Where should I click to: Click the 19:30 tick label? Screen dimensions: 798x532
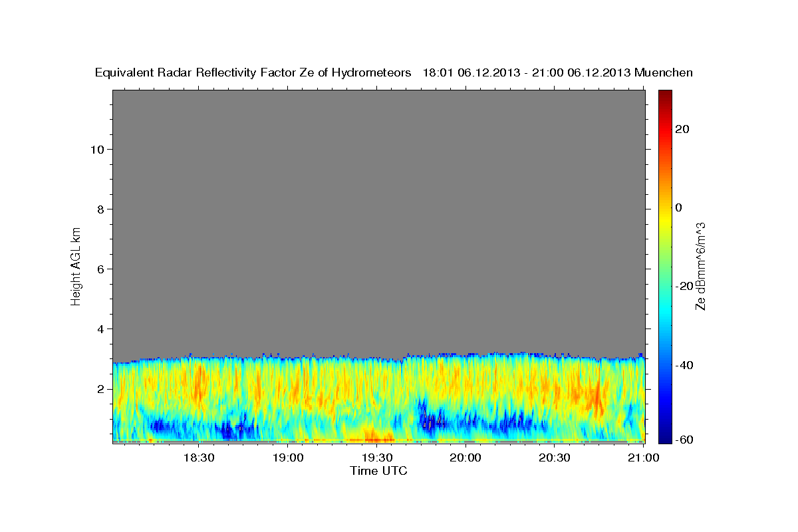376,458
